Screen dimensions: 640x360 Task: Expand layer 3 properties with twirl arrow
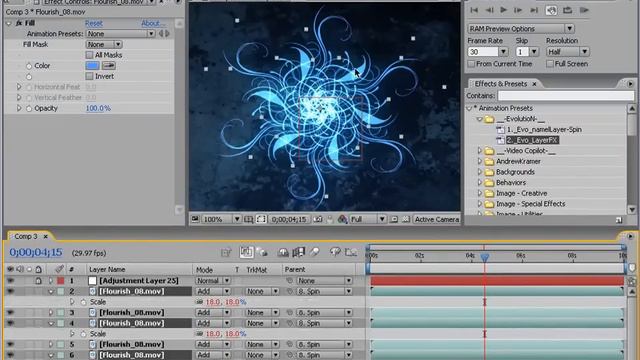(x=51, y=313)
